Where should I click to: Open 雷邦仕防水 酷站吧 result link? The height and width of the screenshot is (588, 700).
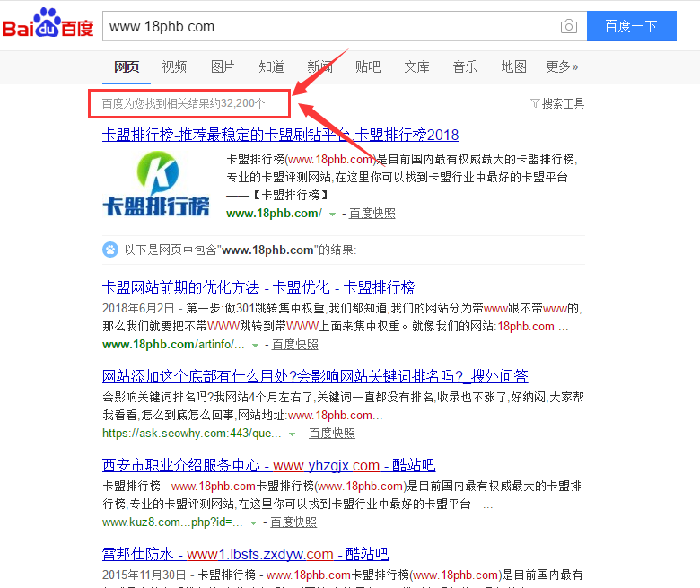point(246,554)
